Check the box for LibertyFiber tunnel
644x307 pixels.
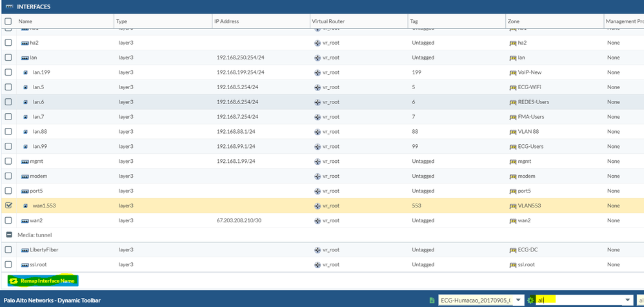point(8,249)
